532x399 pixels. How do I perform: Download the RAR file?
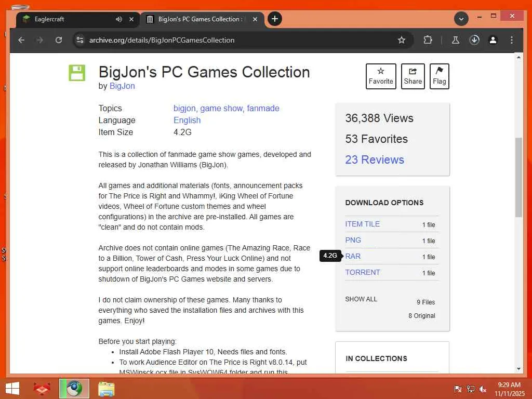click(353, 257)
